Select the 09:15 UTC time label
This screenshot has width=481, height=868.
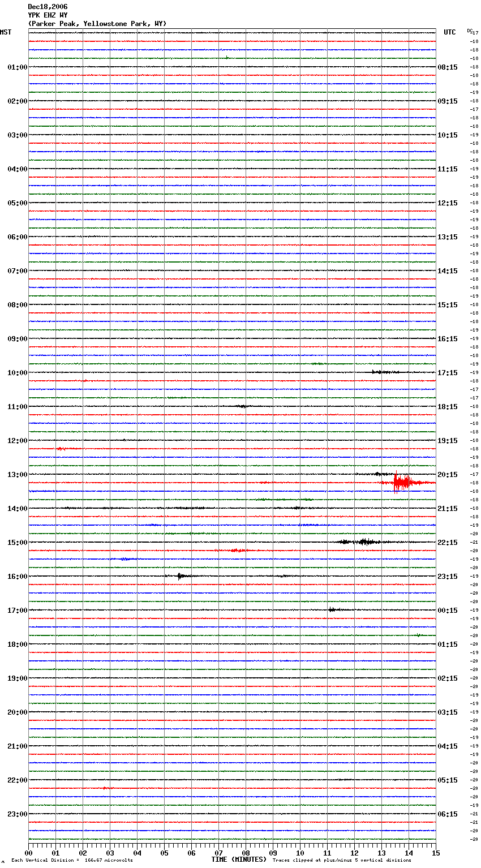448,101
